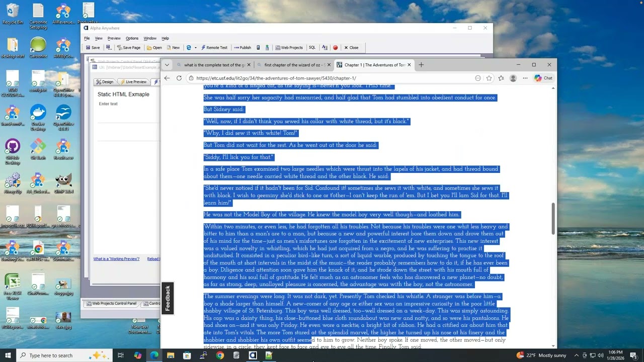
Task: Click the Save As disk icon with ellipsis
Action: 109,48
